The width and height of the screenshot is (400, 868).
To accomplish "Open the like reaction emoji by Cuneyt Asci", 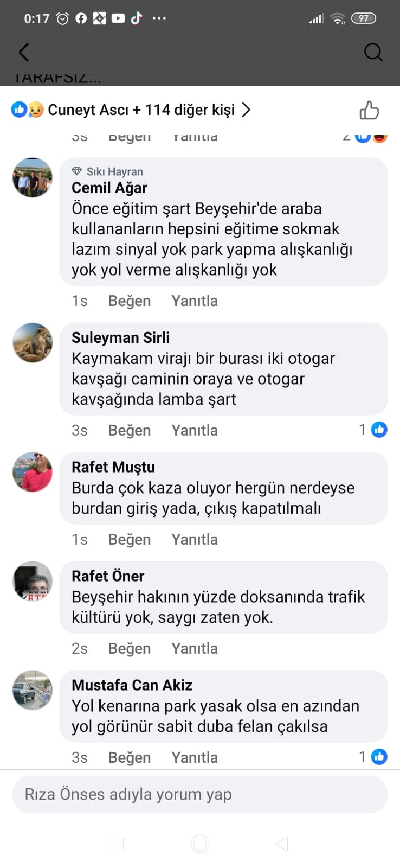I will coord(19,110).
